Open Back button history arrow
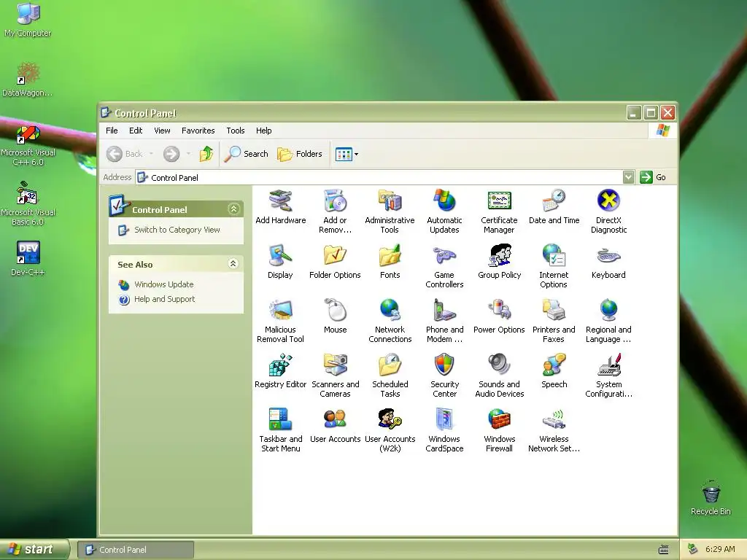This screenshot has width=747, height=560. tap(152, 154)
